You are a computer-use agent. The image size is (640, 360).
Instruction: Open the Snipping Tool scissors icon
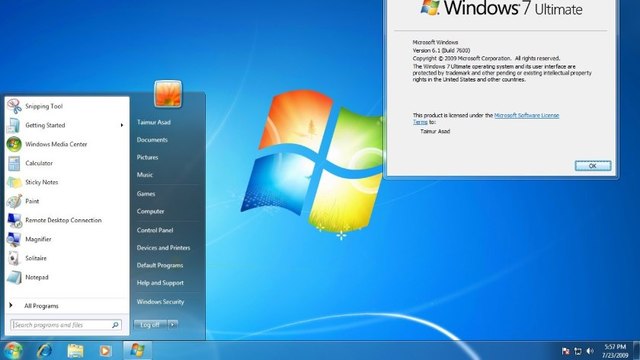(14, 106)
